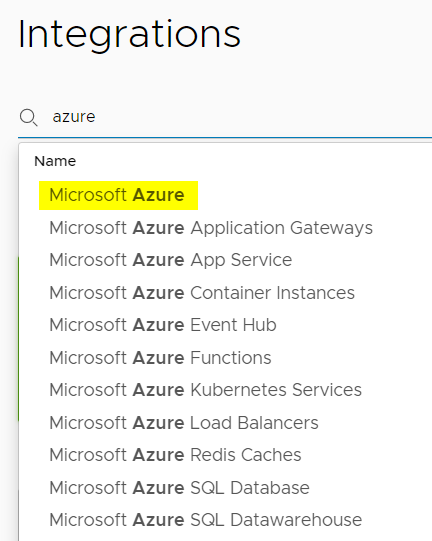Pick Microsoft Azure Container Instances
This screenshot has width=432, height=541.
(202, 293)
